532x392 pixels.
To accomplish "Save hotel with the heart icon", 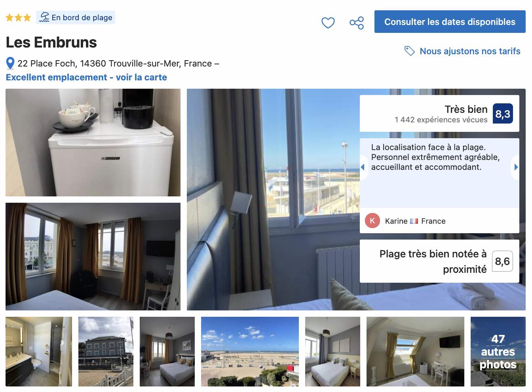I will pyautogui.click(x=328, y=23).
